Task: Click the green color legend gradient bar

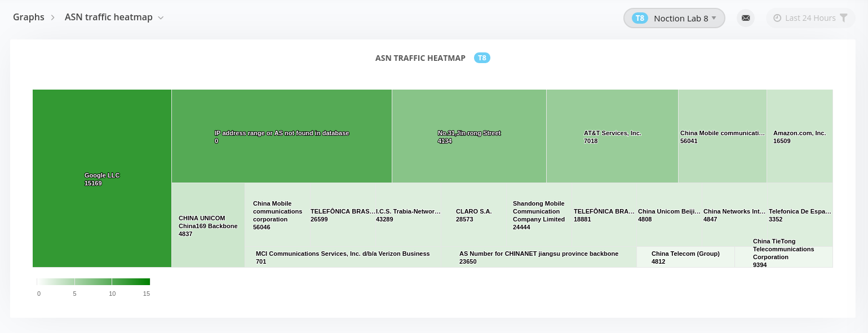Action: pyautogui.click(x=94, y=282)
